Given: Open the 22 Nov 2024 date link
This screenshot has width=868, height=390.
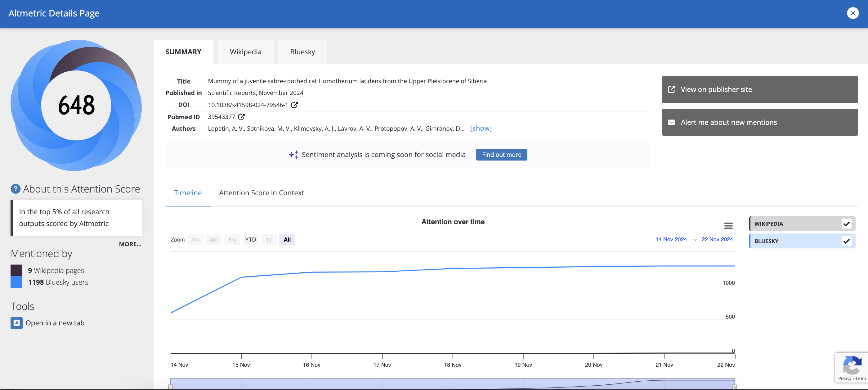Looking at the screenshot, I should 717,239.
